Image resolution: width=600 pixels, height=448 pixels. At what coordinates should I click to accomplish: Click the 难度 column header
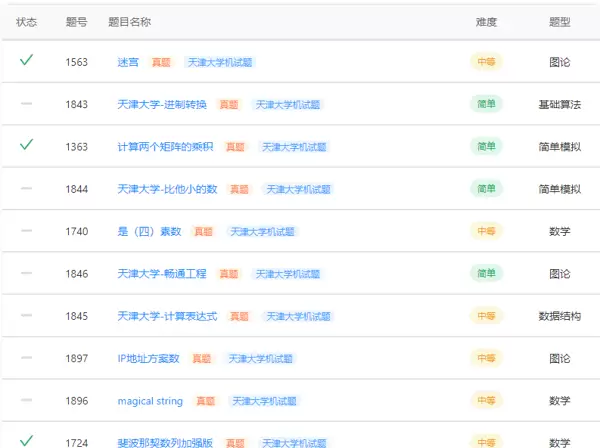(x=486, y=22)
